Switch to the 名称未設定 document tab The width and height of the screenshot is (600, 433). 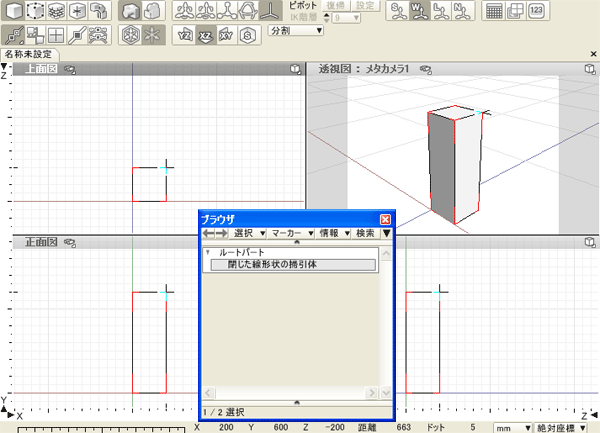pos(29,54)
